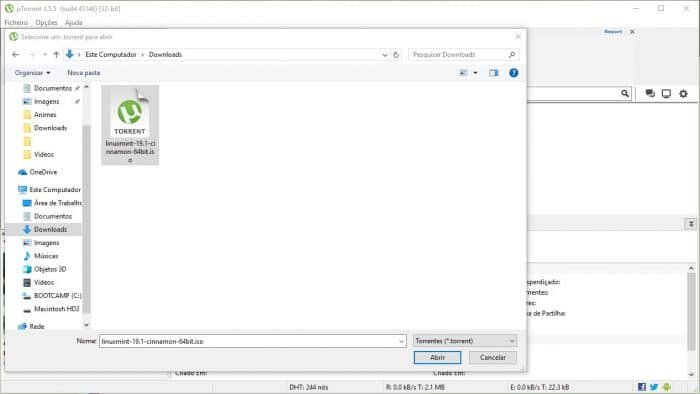Screen dimensions: 700x394
Task: Click the Twitter icon in status bar
Action: (x=654, y=387)
